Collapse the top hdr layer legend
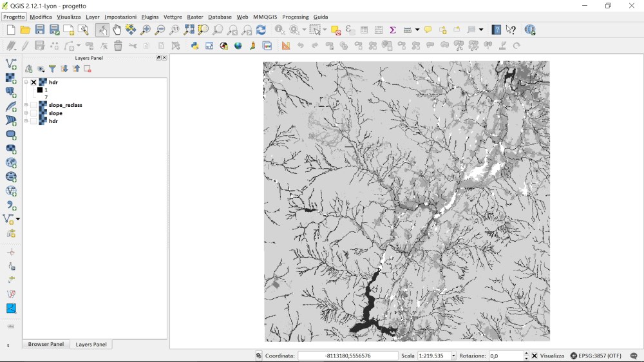Viewport: 644px width, 362px height. (x=26, y=82)
